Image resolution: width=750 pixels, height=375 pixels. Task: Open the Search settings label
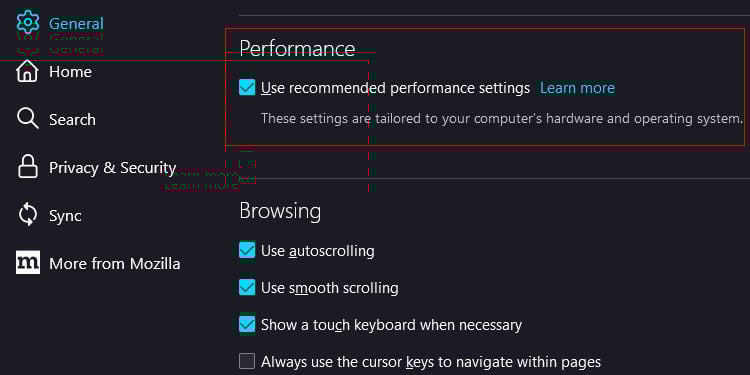72,120
